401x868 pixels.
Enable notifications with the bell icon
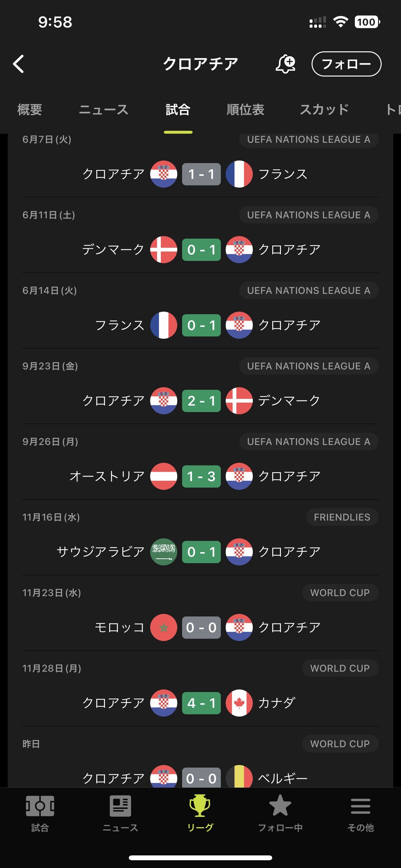285,64
